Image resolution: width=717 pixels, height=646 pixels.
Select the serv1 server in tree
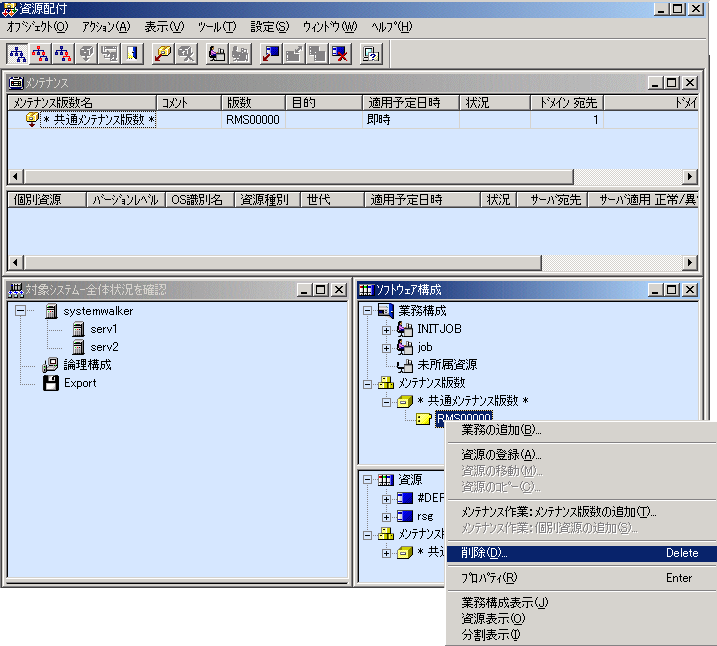pos(104,329)
